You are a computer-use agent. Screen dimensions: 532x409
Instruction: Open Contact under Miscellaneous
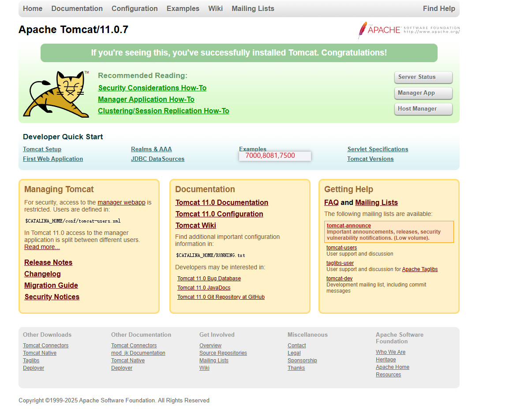[297, 346]
